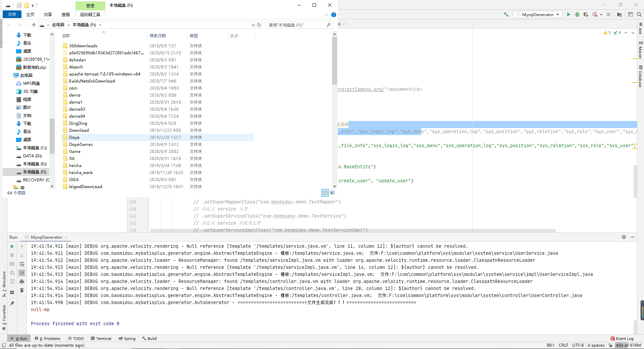Click the 4 spaces indent selector
The height and width of the screenshot is (349, 644).
tap(596, 345)
